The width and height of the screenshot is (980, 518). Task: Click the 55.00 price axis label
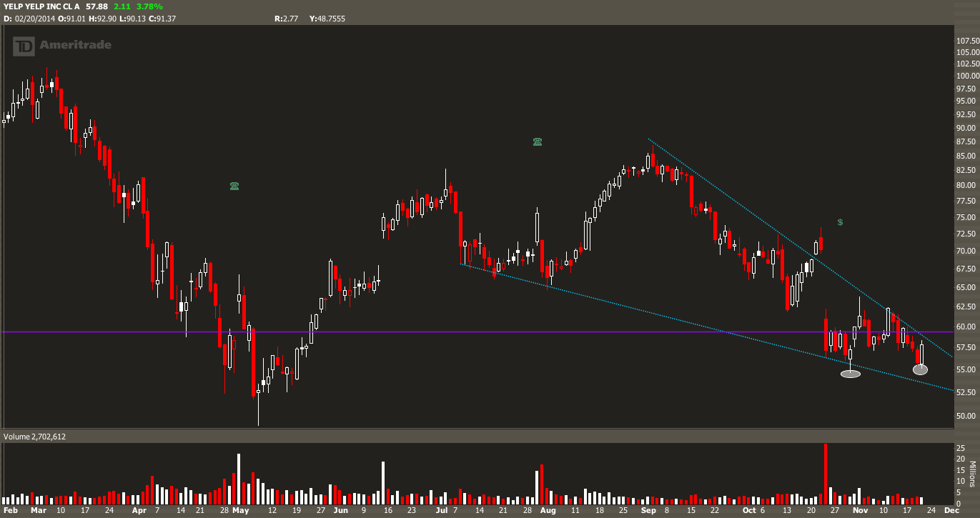[967, 369]
